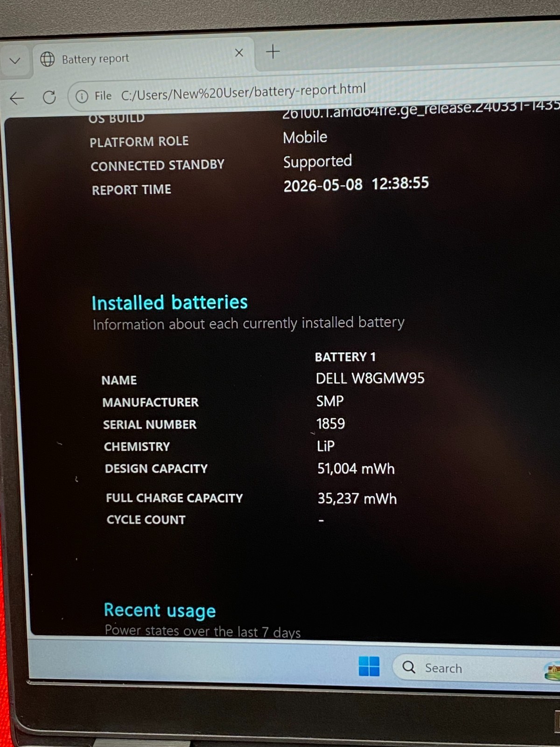The width and height of the screenshot is (560, 747).
Task: Open a new browser tab
Action: click(273, 51)
